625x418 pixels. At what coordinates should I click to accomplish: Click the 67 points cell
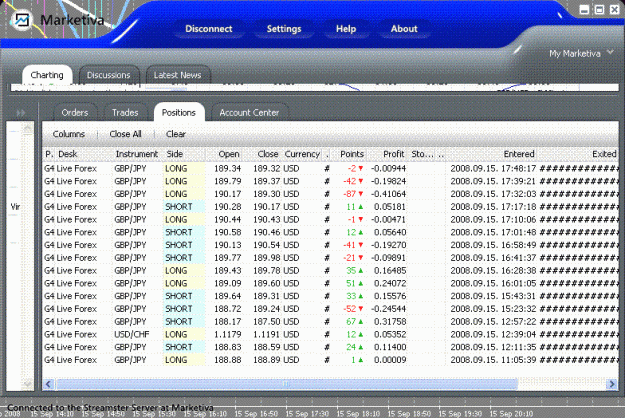coord(351,322)
